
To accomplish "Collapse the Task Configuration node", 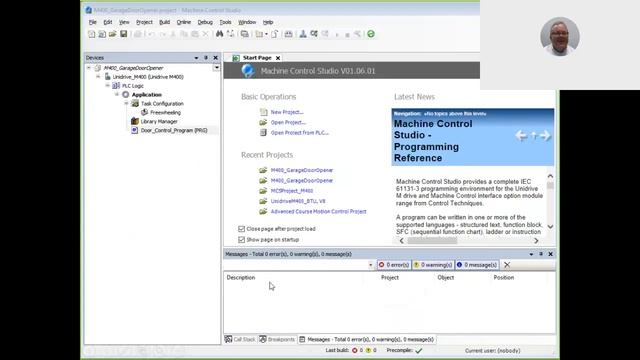I will pyautogui.click(x=126, y=104).
